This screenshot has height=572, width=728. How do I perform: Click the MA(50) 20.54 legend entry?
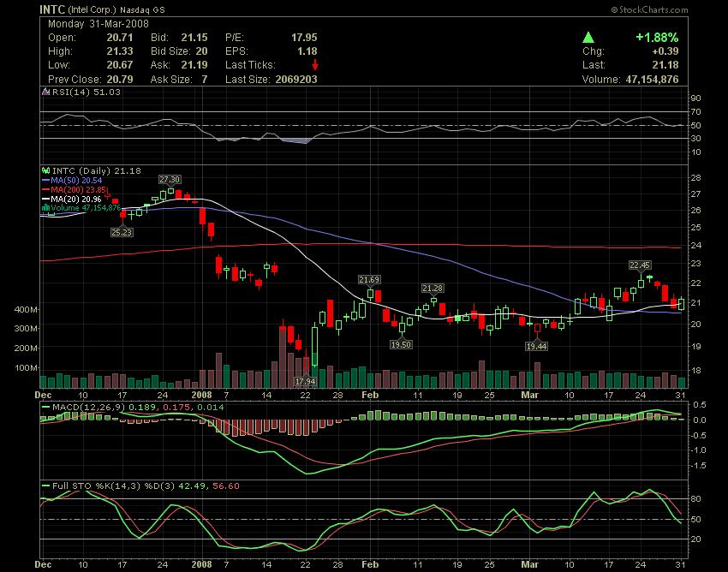(72, 180)
